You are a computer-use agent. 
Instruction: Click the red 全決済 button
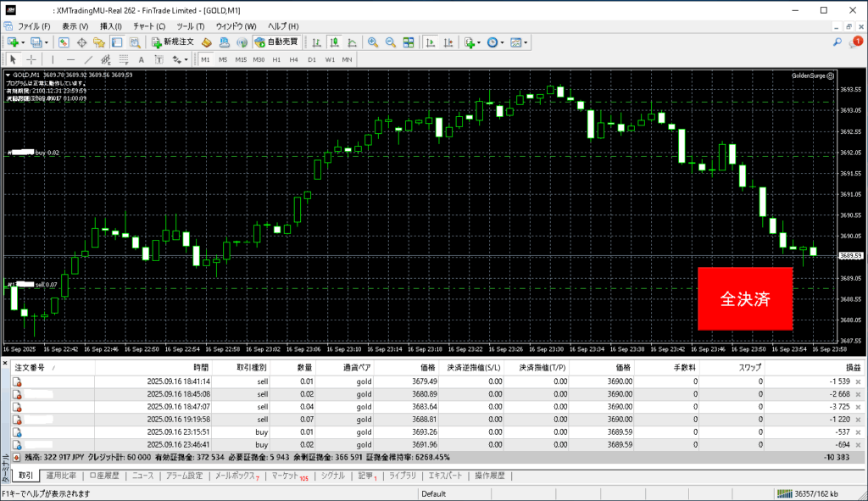coord(744,298)
